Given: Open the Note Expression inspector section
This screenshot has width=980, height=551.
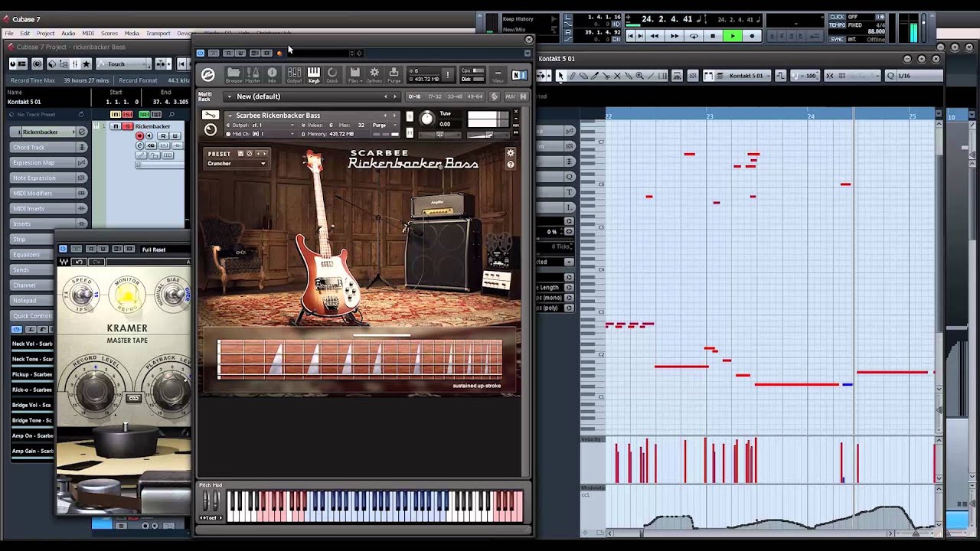Looking at the screenshot, I should pyautogui.click(x=47, y=178).
